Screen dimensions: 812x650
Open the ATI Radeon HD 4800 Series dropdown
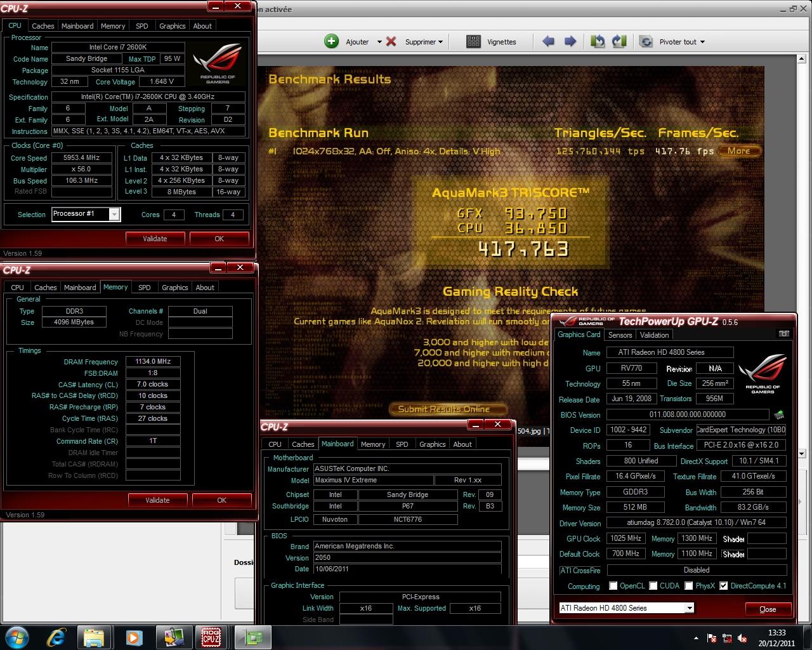click(689, 608)
